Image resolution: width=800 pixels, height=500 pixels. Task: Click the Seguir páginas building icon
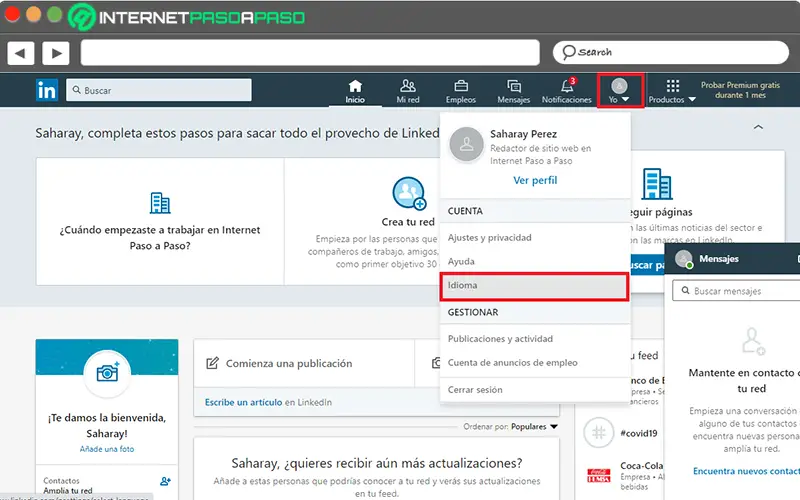coord(657,184)
